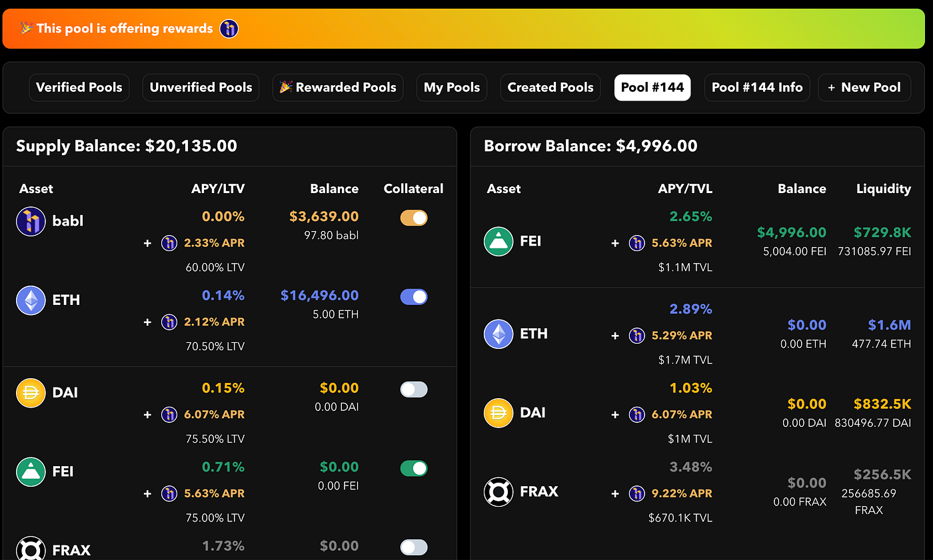Click the ETH icon in supply panel
933x560 pixels.
[x=31, y=300]
